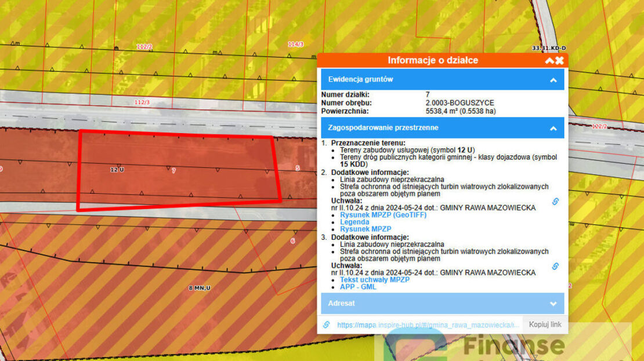Click into the parcel URL text field
The height and width of the screenshot is (361, 644).
(426, 325)
